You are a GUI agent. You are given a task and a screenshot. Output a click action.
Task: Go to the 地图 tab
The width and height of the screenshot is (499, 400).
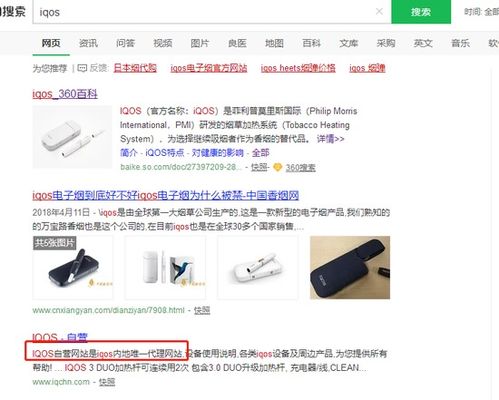(274, 43)
